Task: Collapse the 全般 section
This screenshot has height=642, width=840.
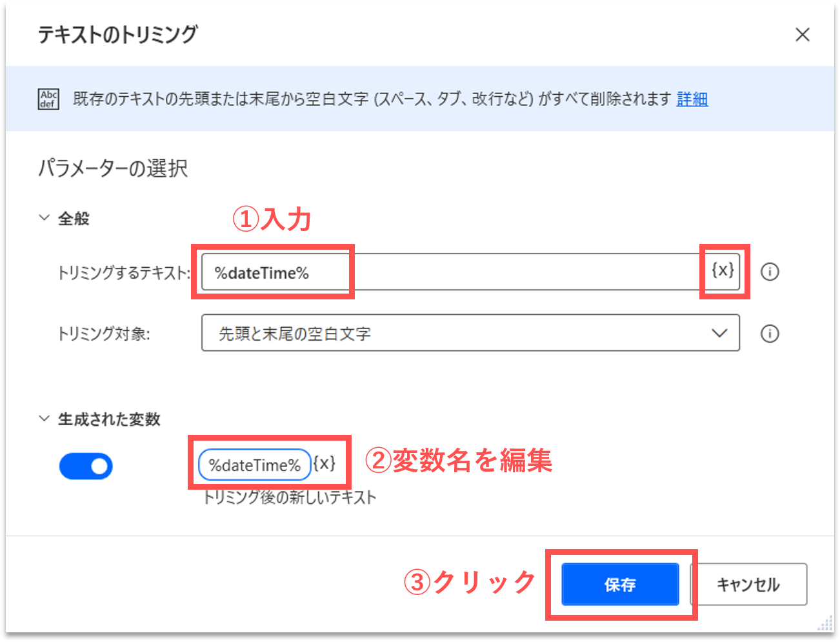Action: point(45,218)
